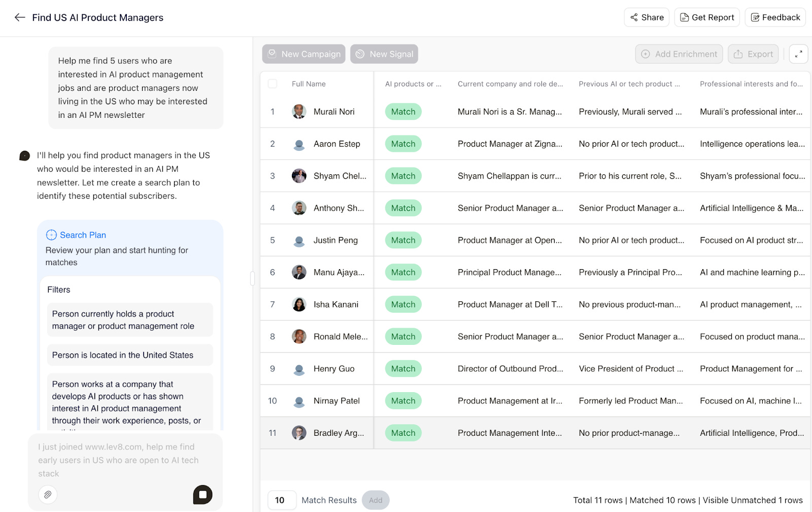The height and width of the screenshot is (512, 812).
Task: Click the Share button
Action: pos(647,17)
